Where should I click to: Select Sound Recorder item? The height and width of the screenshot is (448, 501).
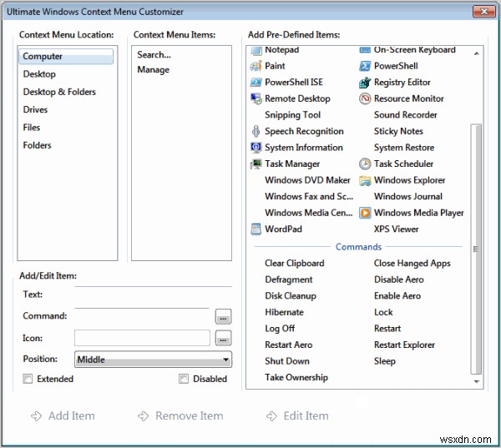(x=406, y=115)
